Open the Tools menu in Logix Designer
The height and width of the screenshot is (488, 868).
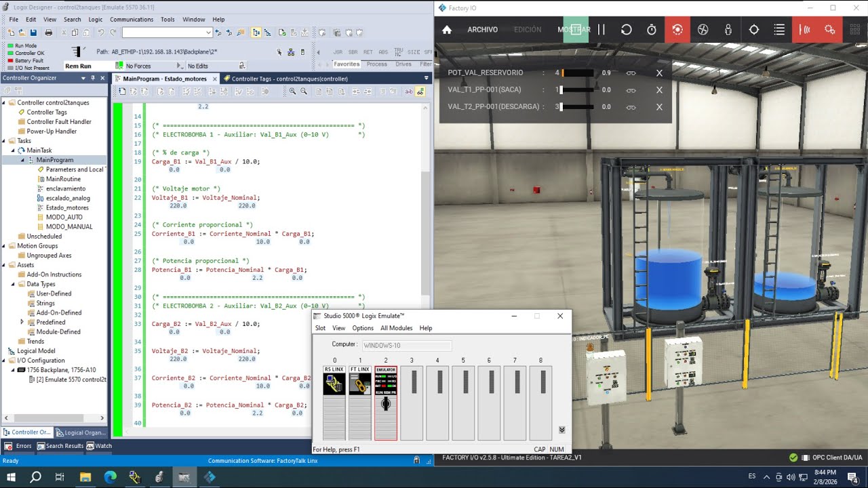point(167,20)
